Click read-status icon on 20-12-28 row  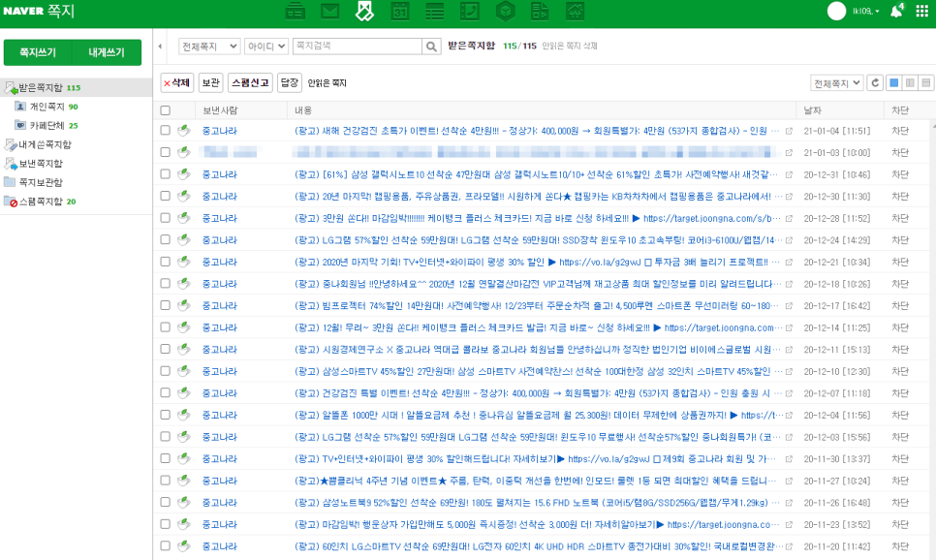(184, 218)
